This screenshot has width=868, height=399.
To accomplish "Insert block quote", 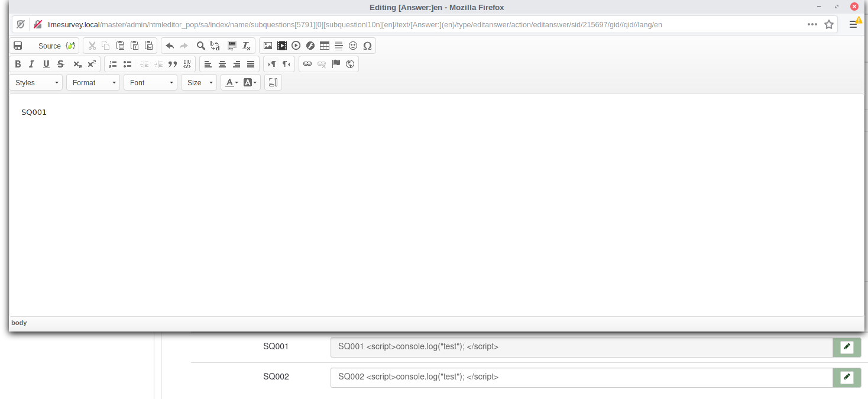I will (x=173, y=64).
